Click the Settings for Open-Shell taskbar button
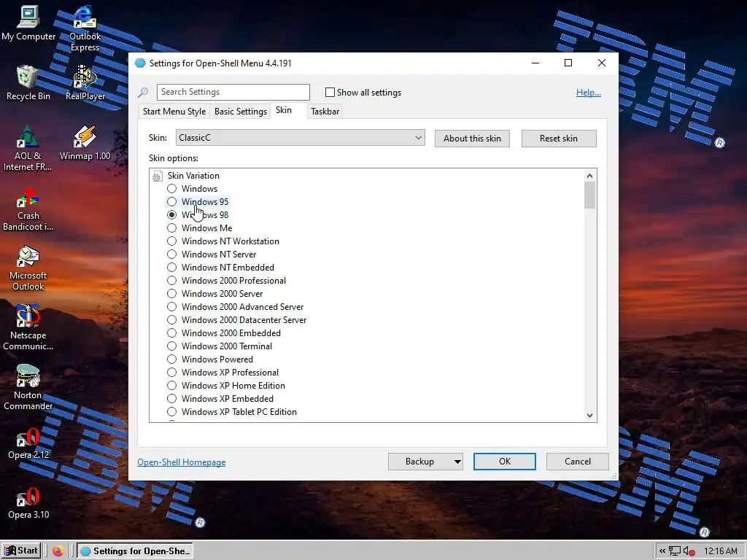Viewport: 747px width, 560px height. pyautogui.click(x=135, y=551)
